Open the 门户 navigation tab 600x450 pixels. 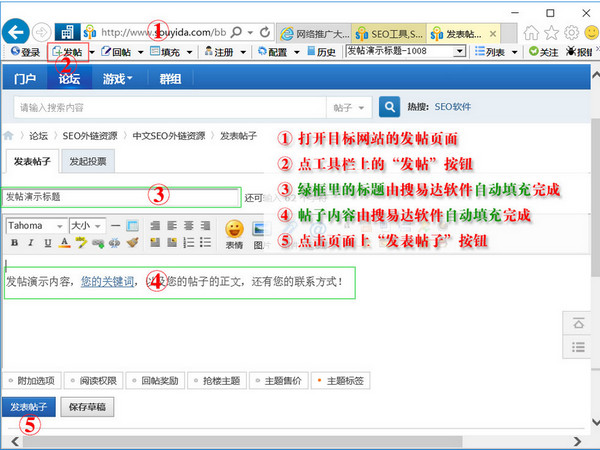(x=25, y=79)
